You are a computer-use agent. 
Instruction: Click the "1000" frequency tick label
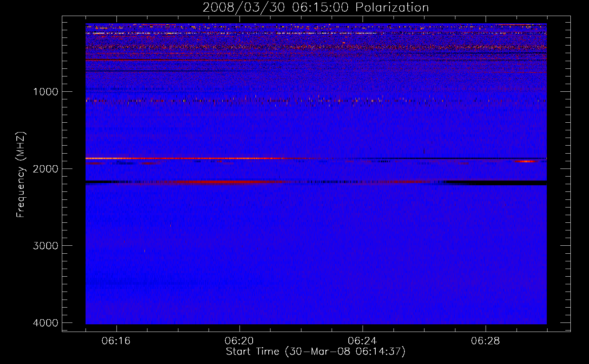(46, 91)
